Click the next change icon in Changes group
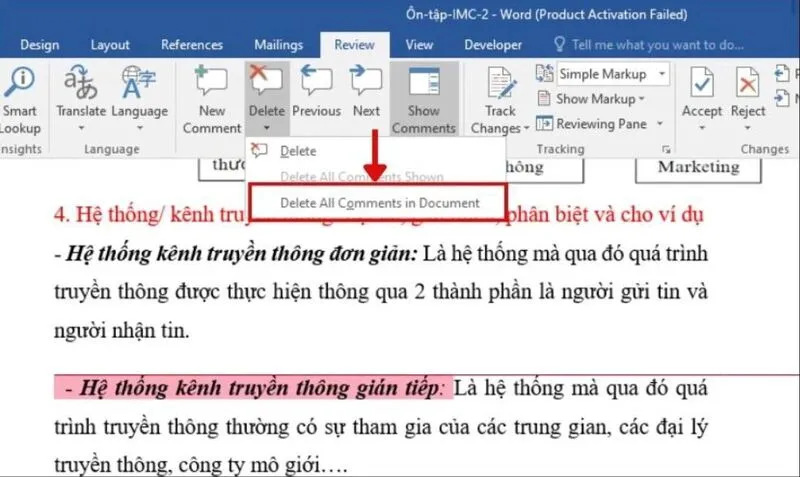The height and width of the screenshot is (477, 800). click(782, 98)
